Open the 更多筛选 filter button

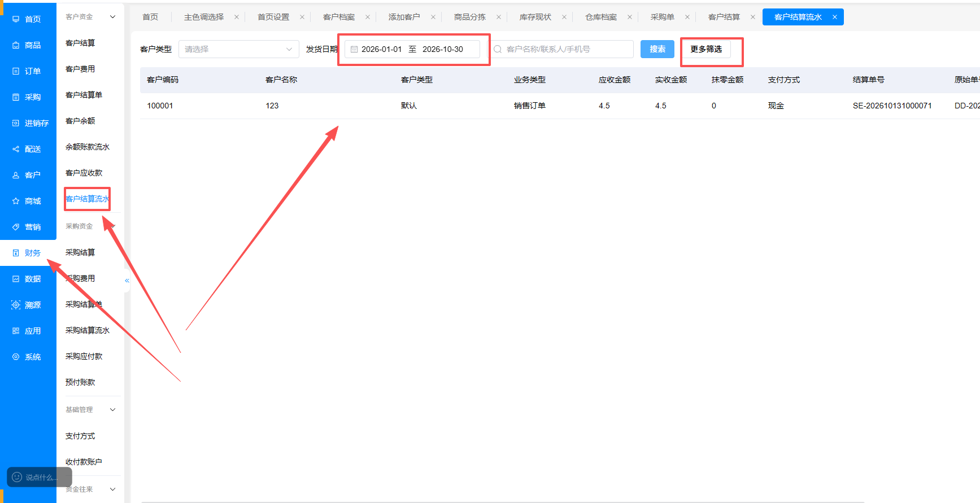(x=706, y=49)
